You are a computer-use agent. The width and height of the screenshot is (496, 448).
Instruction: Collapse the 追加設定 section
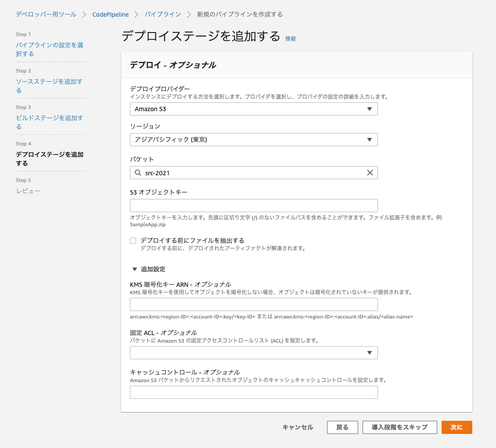click(x=149, y=269)
